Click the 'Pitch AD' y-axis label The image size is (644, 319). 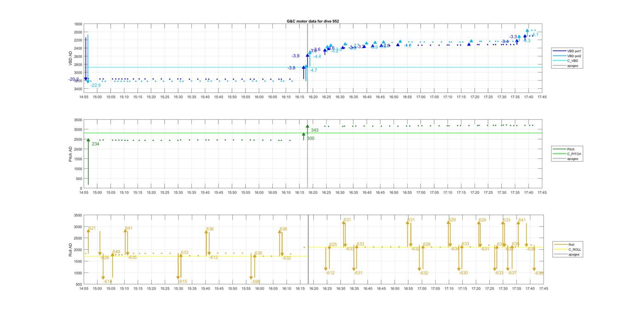coord(70,154)
